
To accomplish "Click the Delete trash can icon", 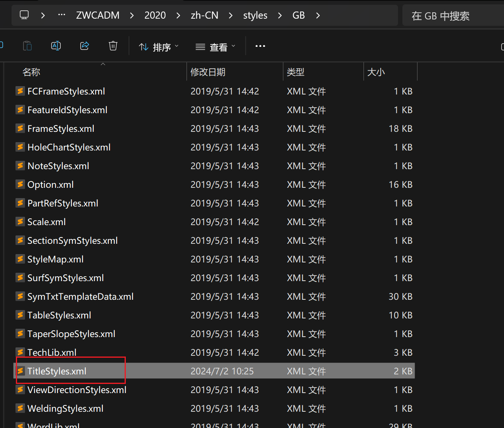I will point(113,46).
